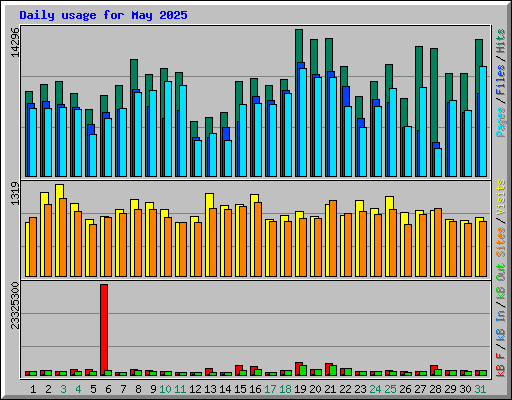Click the 14296 axis label
Image resolution: width=512 pixels, height=400 pixels.
(x=15, y=43)
